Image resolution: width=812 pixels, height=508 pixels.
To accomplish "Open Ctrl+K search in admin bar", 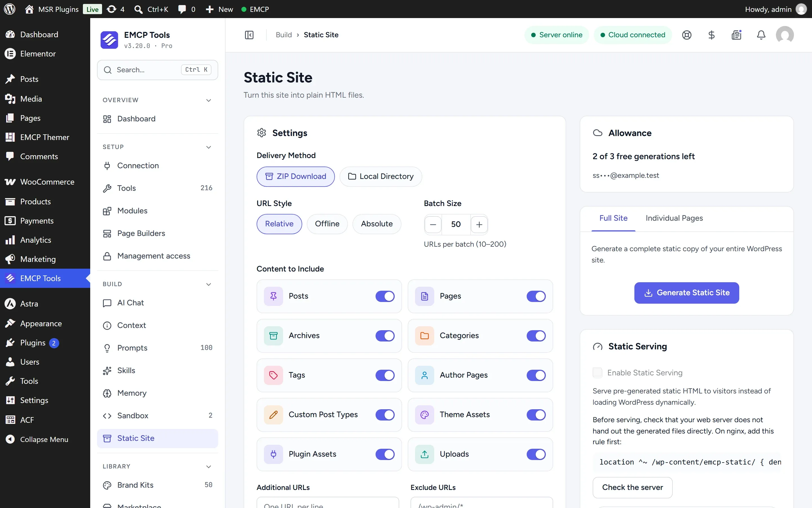I will 151,9.
